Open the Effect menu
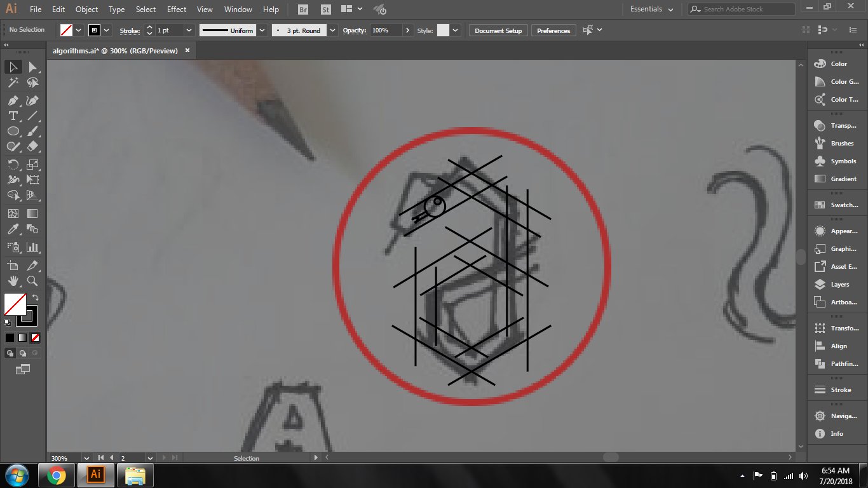 [177, 10]
